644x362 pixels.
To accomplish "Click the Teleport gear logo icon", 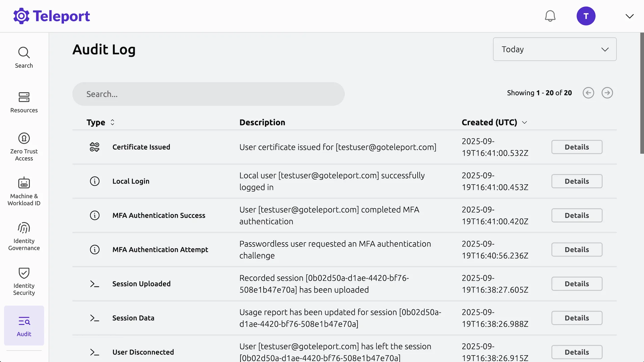I will coord(21,16).
